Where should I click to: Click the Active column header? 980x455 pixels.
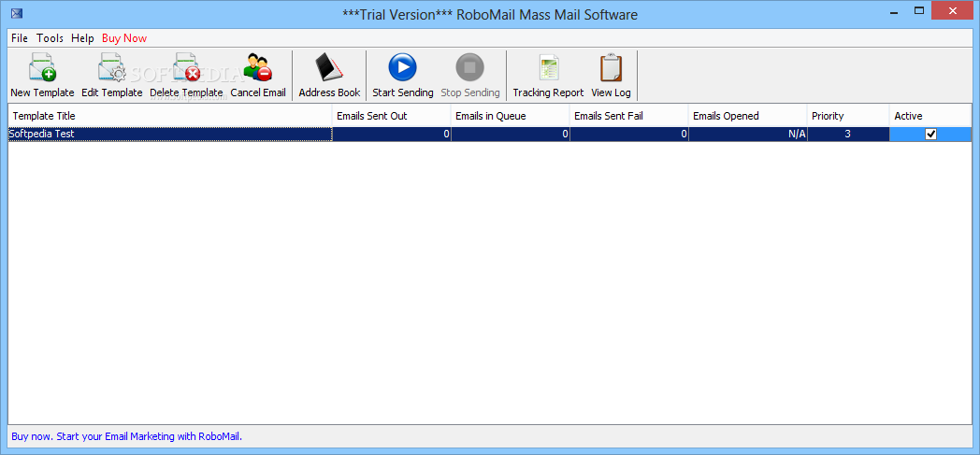pyautogui.click(x=930, y=116)
